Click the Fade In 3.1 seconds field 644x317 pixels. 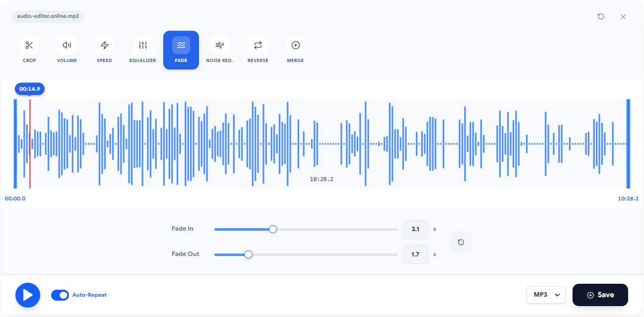pos(415,229)
